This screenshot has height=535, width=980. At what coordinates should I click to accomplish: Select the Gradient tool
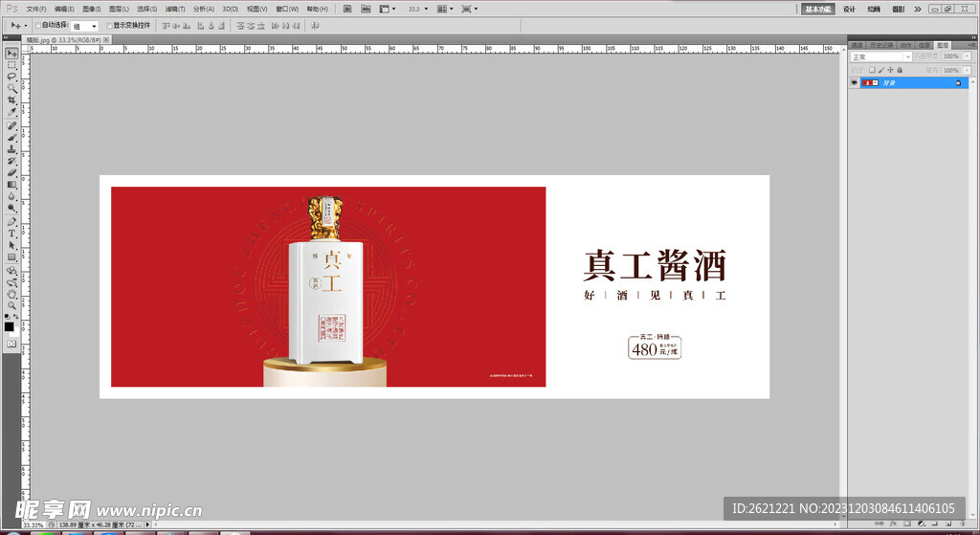coord(11,185)
